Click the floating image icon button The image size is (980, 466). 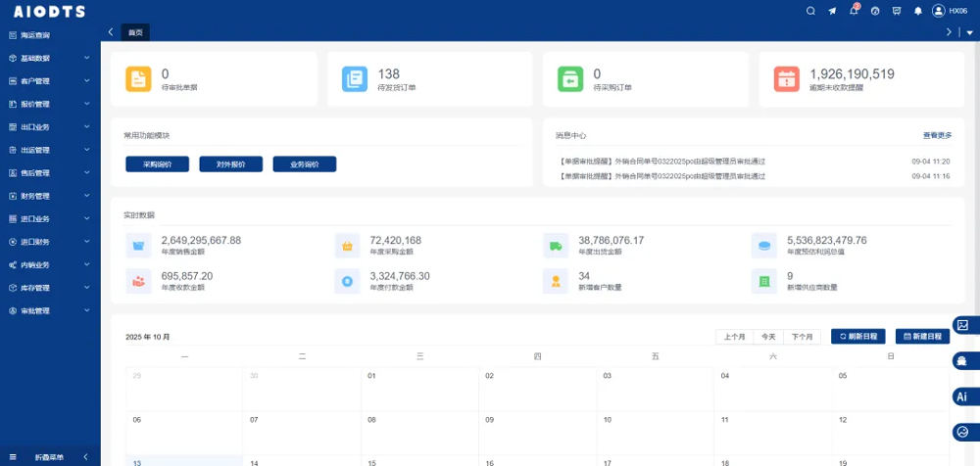[962, 325]
